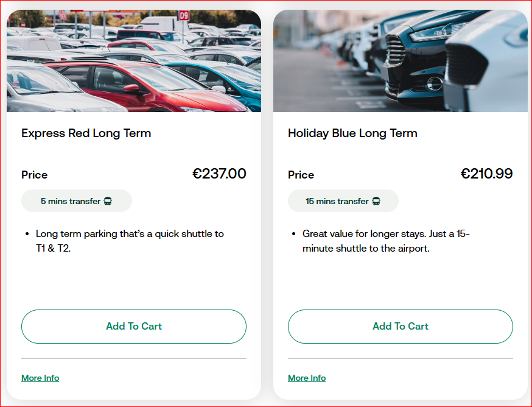
Task: Click the bus icon beside 15 mins transfer
Action: [376, 201]
